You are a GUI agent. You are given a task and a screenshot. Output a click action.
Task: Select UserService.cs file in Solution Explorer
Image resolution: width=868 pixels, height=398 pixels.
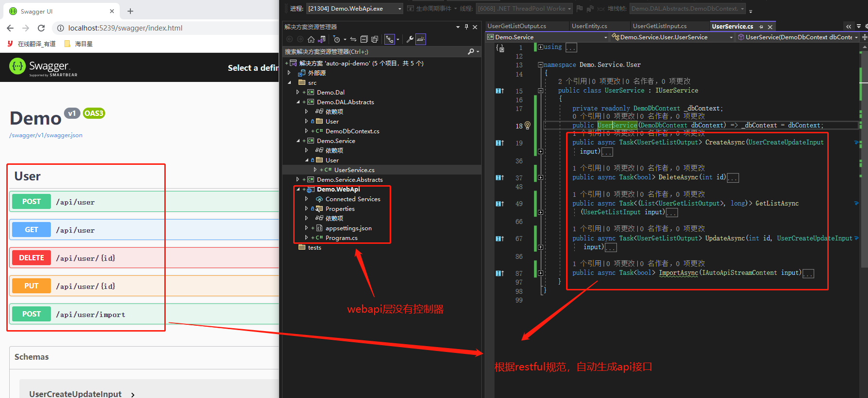(354, 170)
